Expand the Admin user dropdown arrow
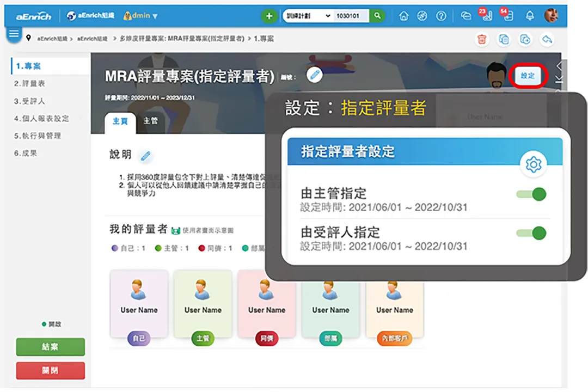 [x=155, y=16]
